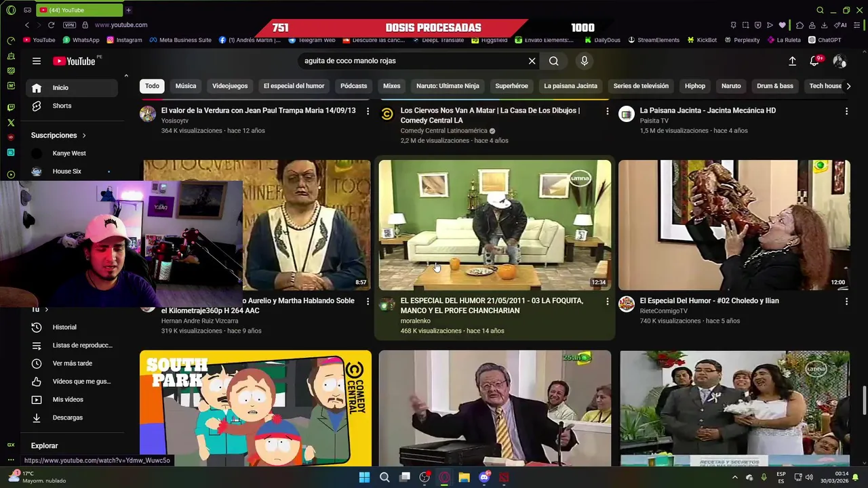Open the 12:34 sofa video thumbnail
The width and height of the screenshot is (868, 488).
(495, 225)
